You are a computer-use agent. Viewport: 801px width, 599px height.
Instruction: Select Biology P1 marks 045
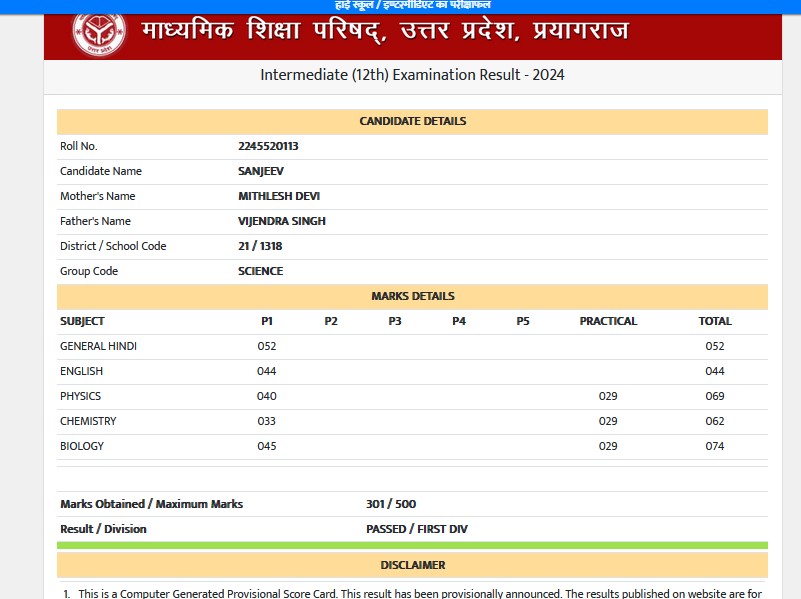267,446
